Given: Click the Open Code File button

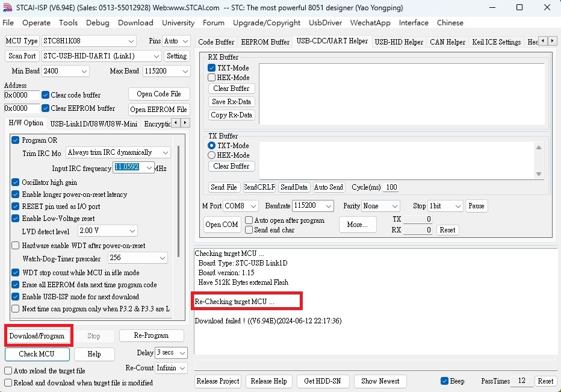Looking at the screenshot, I should [x=159, y=94].
